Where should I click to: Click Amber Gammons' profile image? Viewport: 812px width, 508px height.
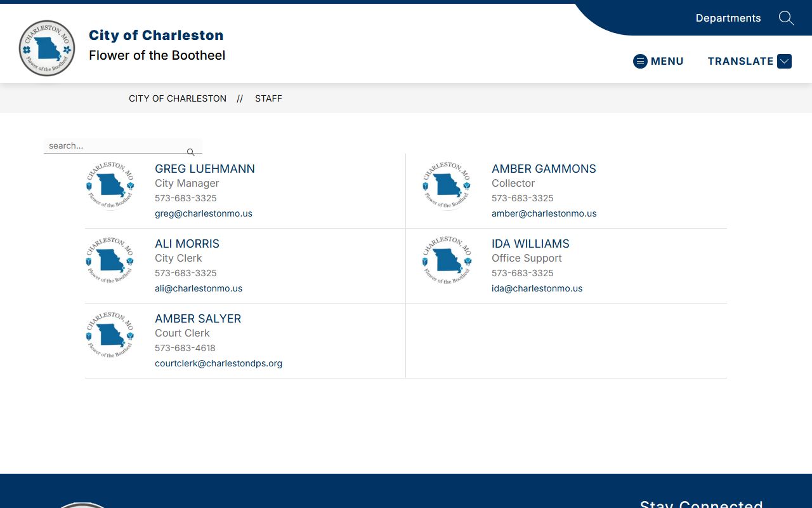click(447, 185)
